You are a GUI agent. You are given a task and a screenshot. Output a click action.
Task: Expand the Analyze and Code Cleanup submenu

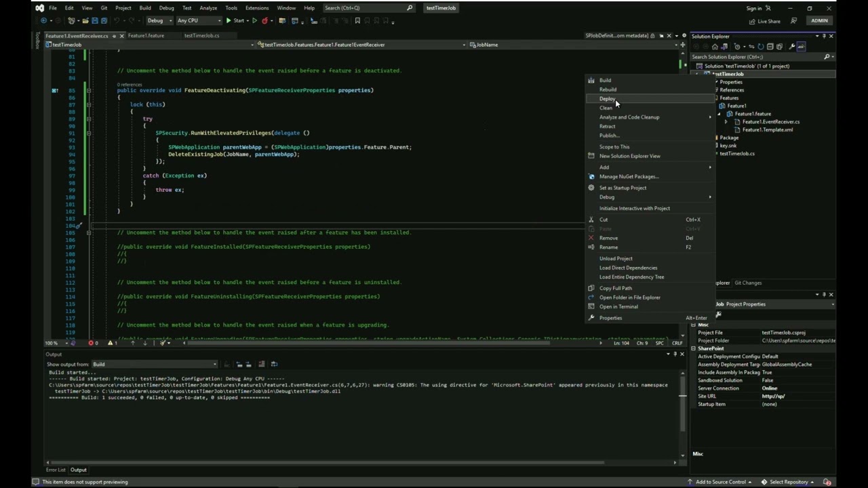[650, 117]
